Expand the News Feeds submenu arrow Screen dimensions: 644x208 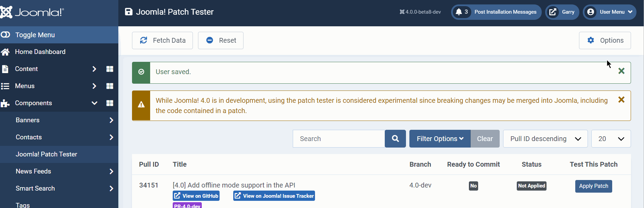click(111, 171)
